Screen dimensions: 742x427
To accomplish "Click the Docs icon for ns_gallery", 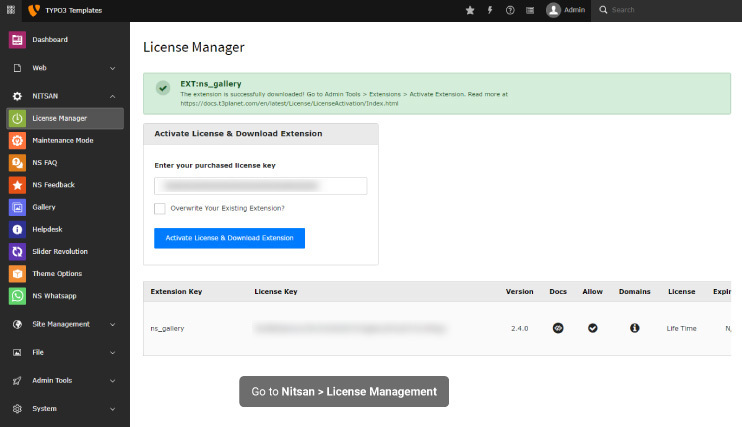I will [x=558, y=328].
